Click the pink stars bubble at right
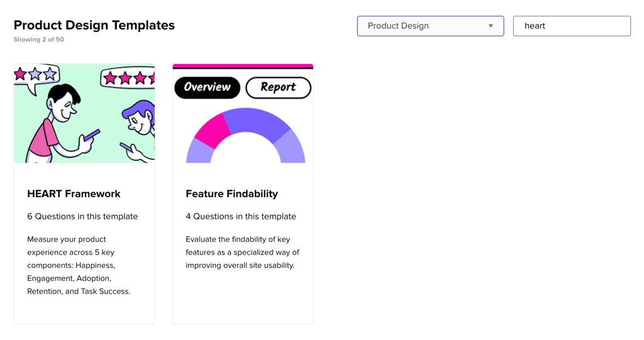The image size is (644, 340). tap(128, 78)
